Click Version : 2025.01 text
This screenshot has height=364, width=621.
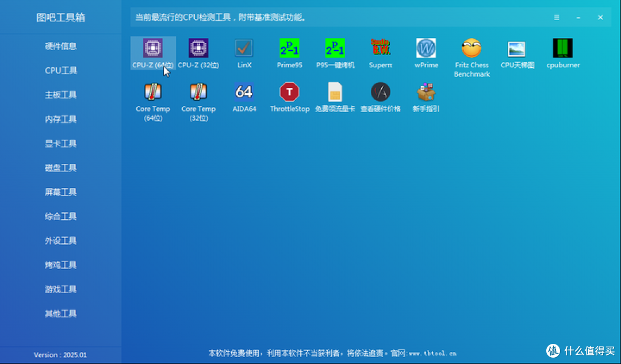click(x=60, y=355)
